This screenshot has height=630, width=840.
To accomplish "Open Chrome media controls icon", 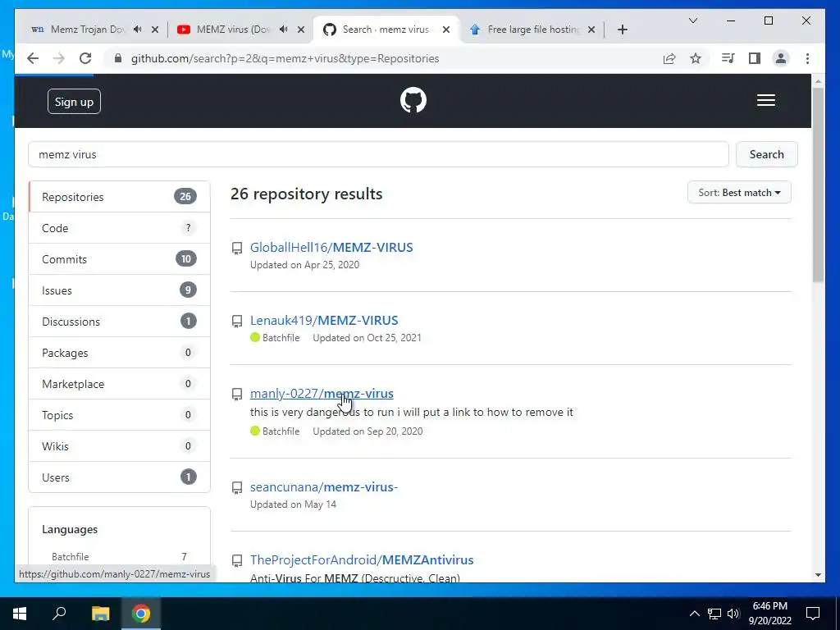I will coord(728,58).
